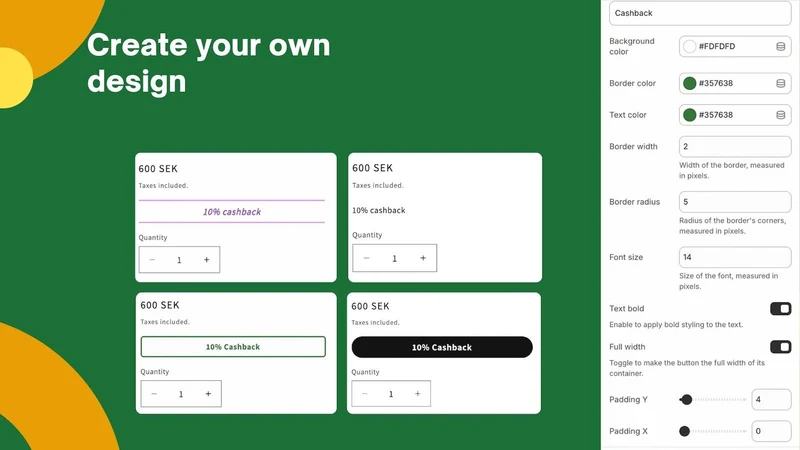Click plus in plain 10% cashback card
Image resolution: width=800 pixels, height=450 pixels.
click(423, 258)
